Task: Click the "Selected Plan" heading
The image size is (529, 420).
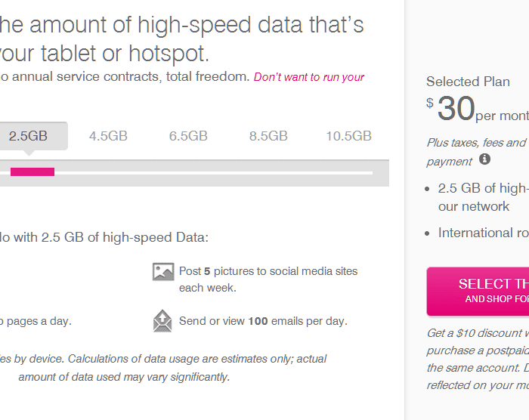Action: click(x=468, y=82)
